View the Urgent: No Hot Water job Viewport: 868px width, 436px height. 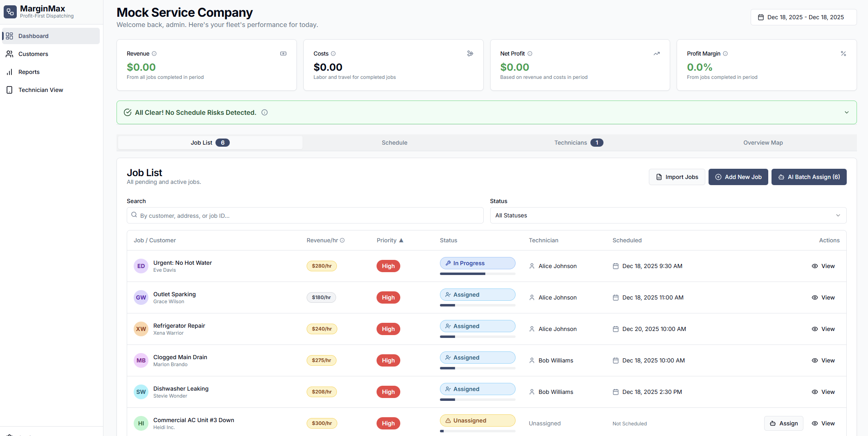(823, 266)
